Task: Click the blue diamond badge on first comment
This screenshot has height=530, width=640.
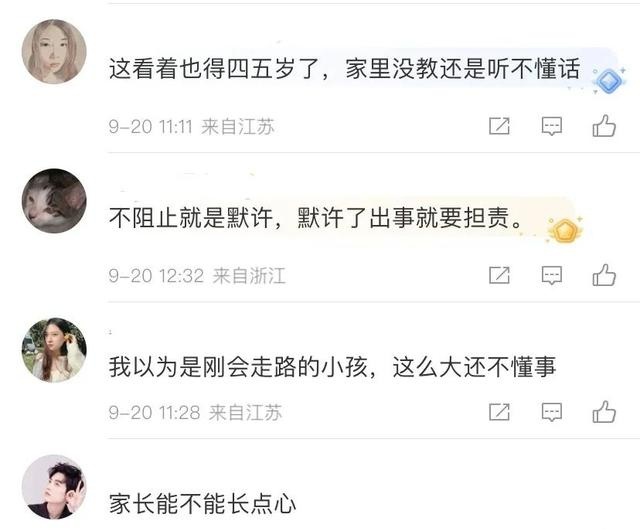Action: tap(609, 81)
